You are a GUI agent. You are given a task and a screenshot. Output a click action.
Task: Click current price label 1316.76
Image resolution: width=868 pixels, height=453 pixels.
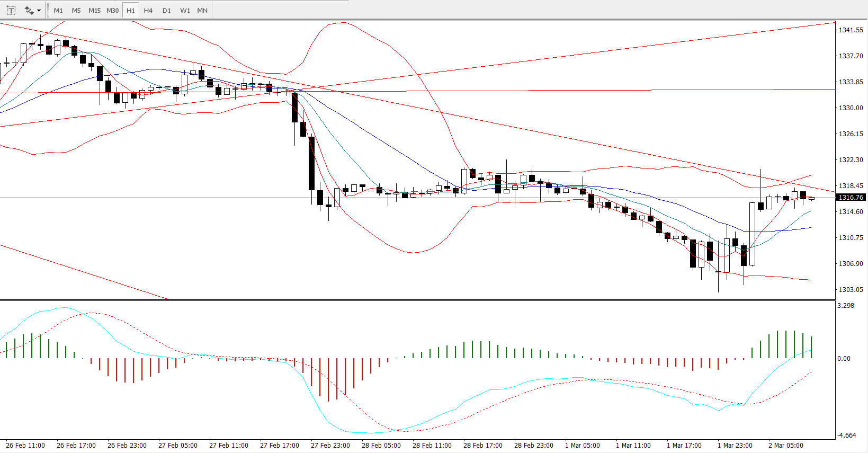851,197
